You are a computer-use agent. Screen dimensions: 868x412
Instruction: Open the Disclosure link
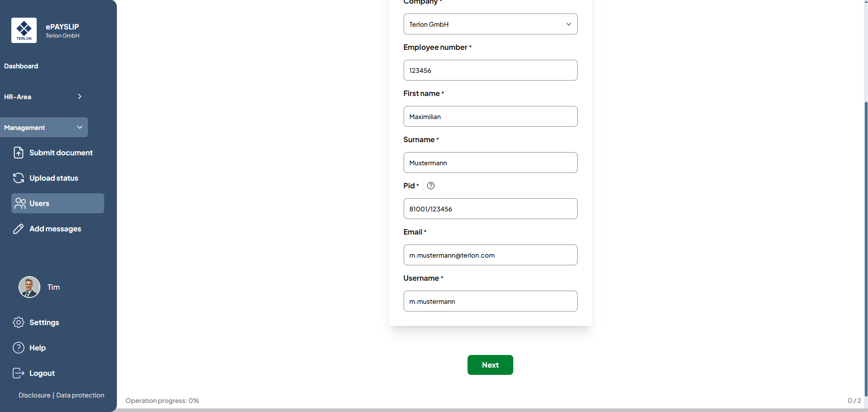click(34, 395)
